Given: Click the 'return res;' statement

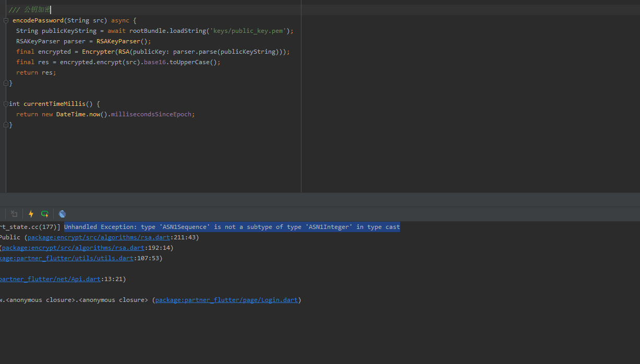Looking at the screenshot, I should (36, 72).
